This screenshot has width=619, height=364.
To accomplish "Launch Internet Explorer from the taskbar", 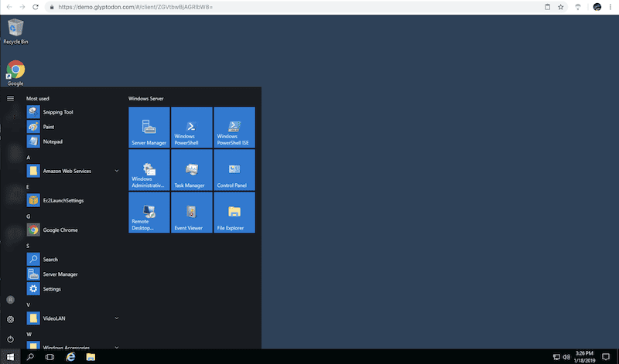I will coord(70,357).
